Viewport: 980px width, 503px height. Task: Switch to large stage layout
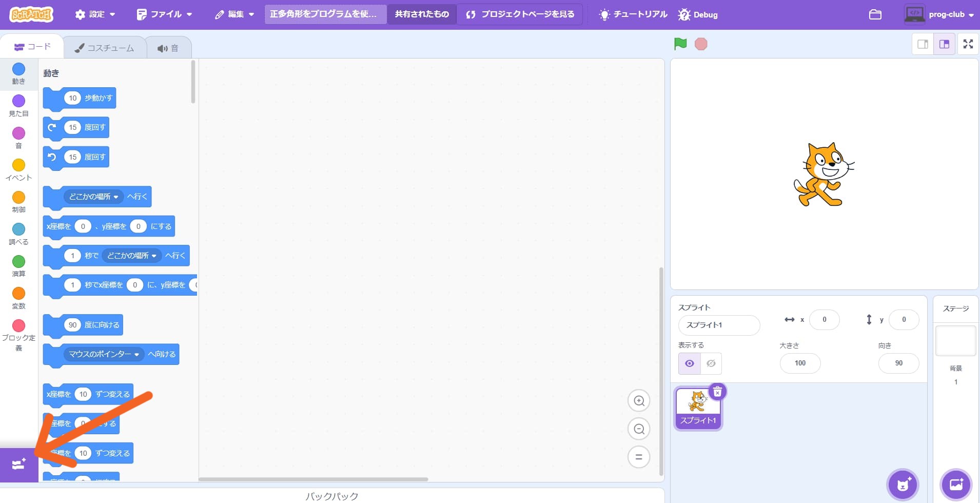(x=944, y=44)
